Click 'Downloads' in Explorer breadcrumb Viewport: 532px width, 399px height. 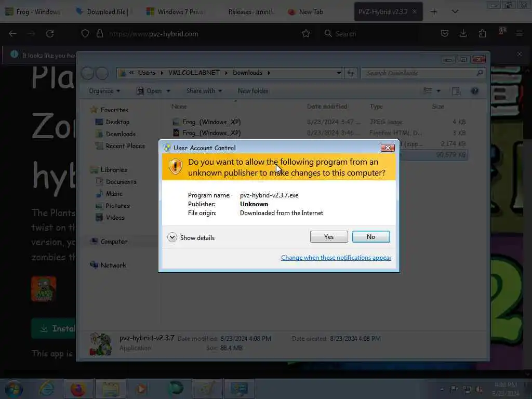[x=247, y=73]
